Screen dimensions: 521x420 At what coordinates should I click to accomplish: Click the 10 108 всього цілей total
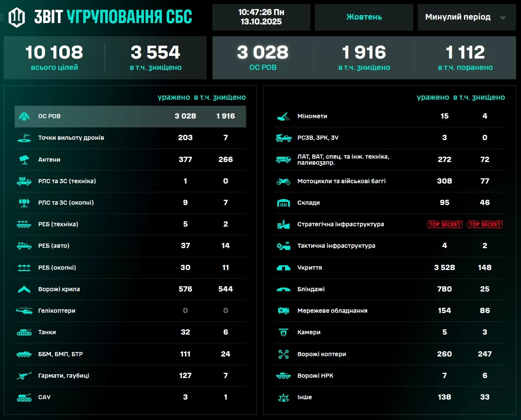54,57
